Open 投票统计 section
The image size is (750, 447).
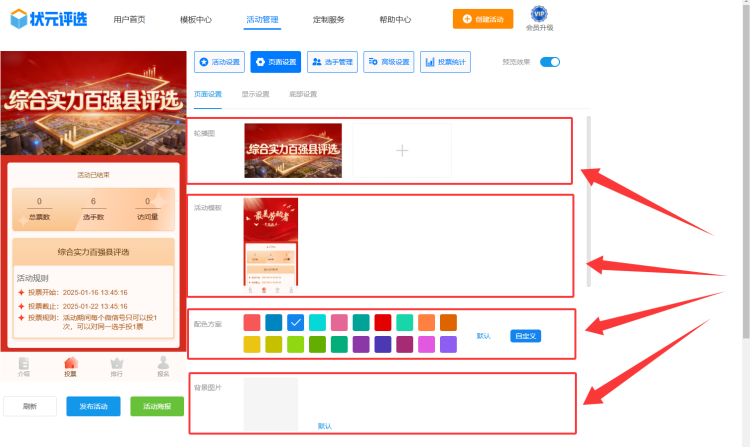445,62
